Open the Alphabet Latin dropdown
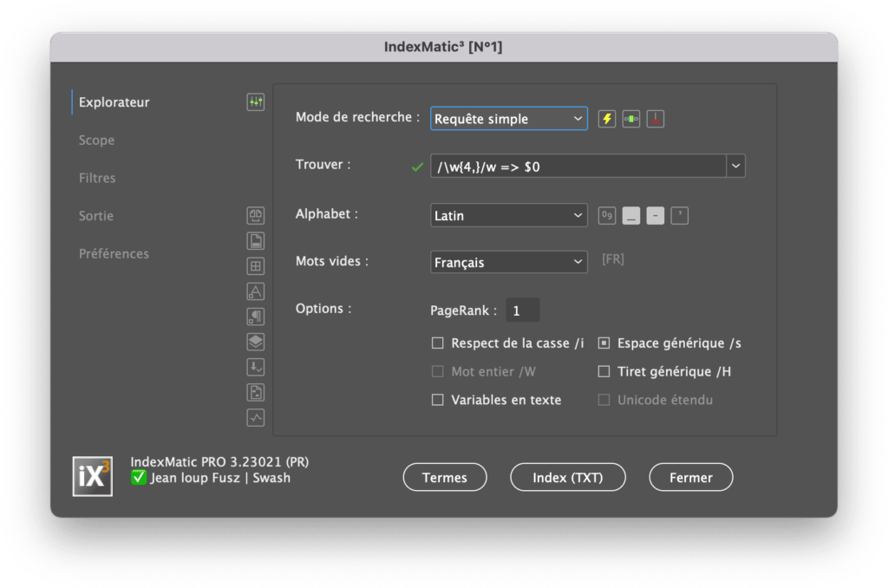 click(x=508, y=215)
